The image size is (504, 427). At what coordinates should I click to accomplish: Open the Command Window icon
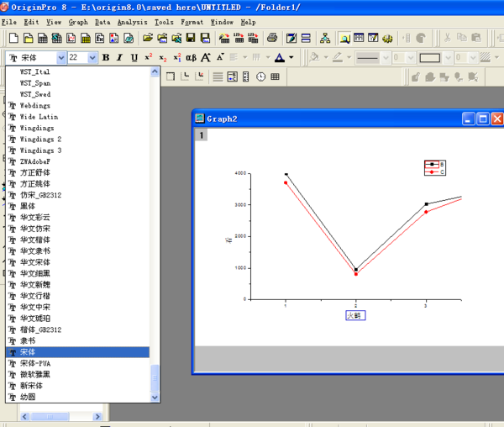359,38
